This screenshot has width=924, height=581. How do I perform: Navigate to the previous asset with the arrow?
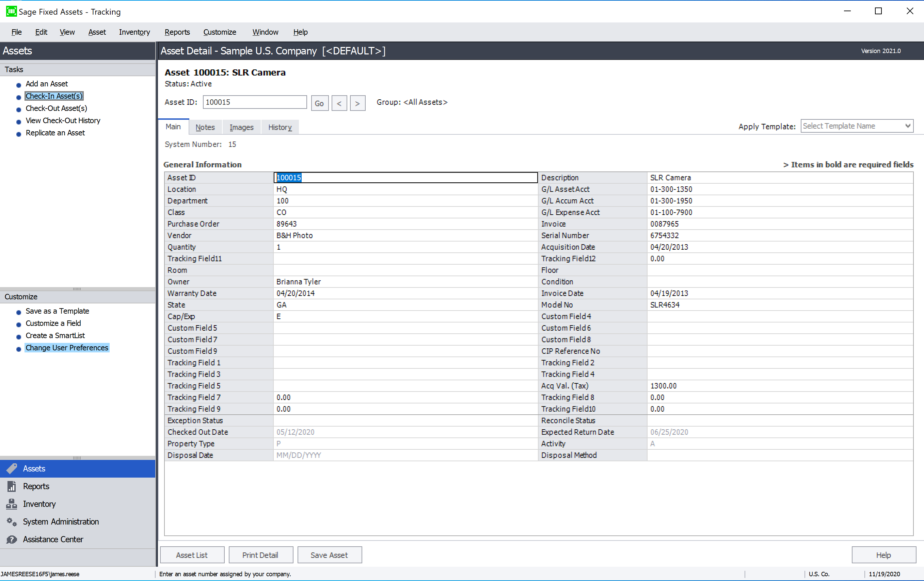click(x=339, y=103)
